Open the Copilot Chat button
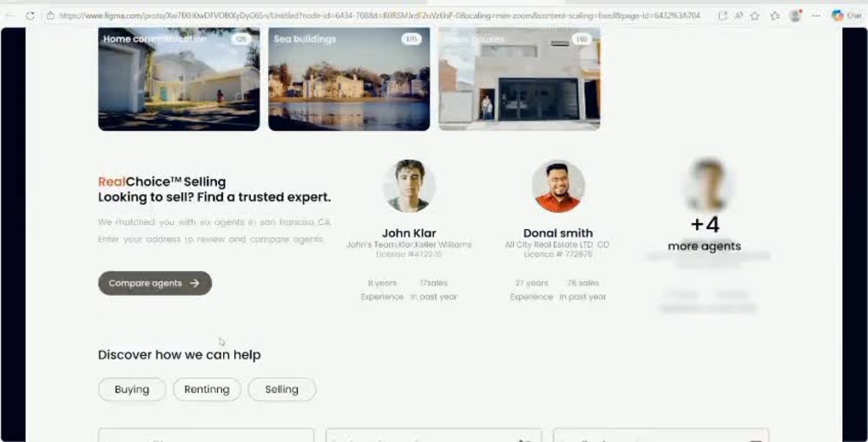This screenshot has width=868, height=442. 846,16
